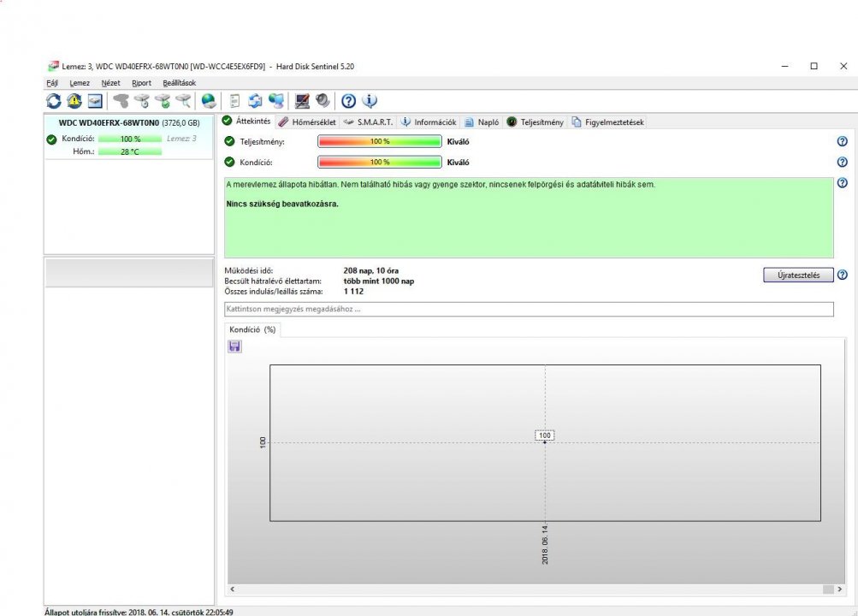The height and width of the screenshot is (616, 858).
Task: Switch to the Hőmérséklet tab
Action: pos(307,122)
